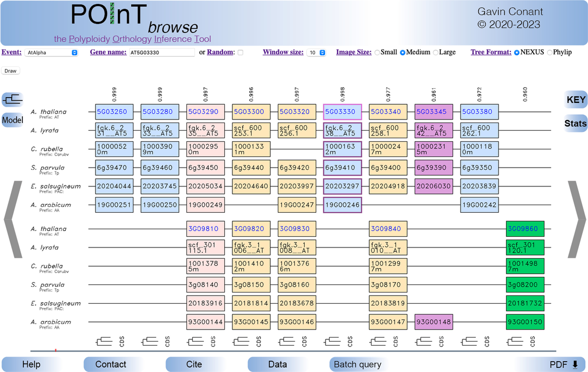Screen dimensions: 588x372
Task: Open the Window size dropdown
Action: pyautogui.click(x=316, y=52)
